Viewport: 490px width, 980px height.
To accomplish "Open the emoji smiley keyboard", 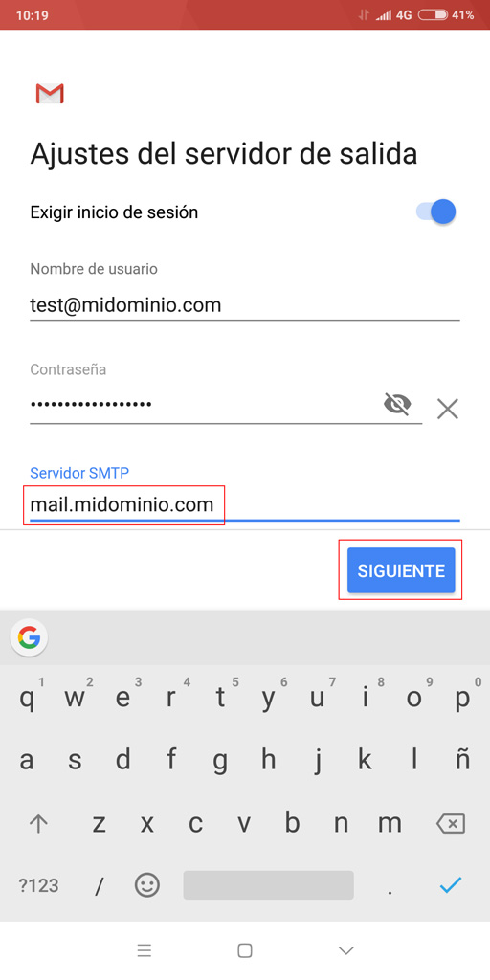I will pyautogui.click(x=147, y=885).
